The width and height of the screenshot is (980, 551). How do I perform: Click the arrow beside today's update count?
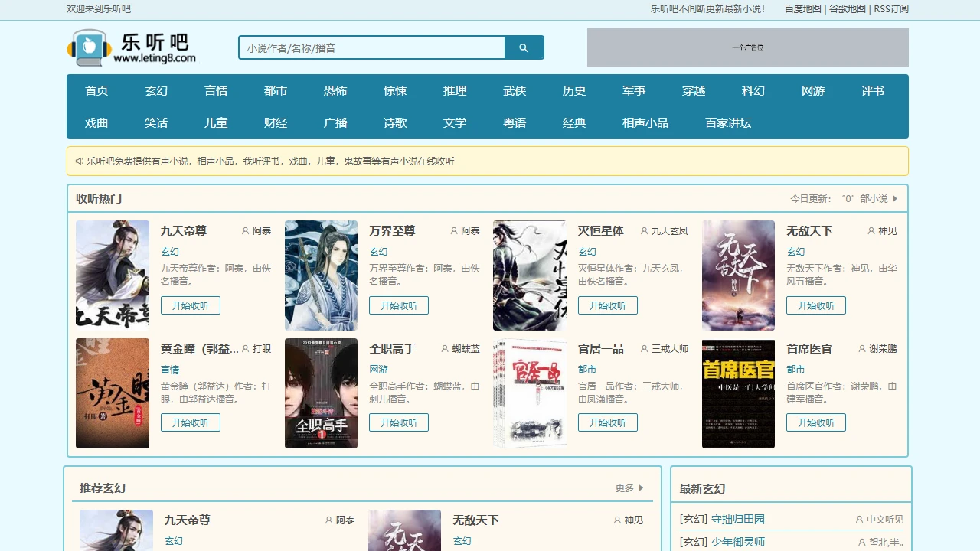(895, 199)
